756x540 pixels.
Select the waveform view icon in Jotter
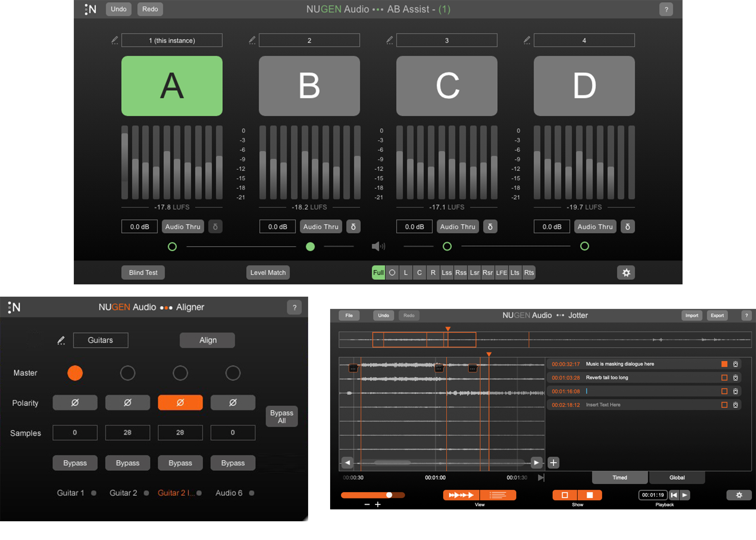click(462, 495)
